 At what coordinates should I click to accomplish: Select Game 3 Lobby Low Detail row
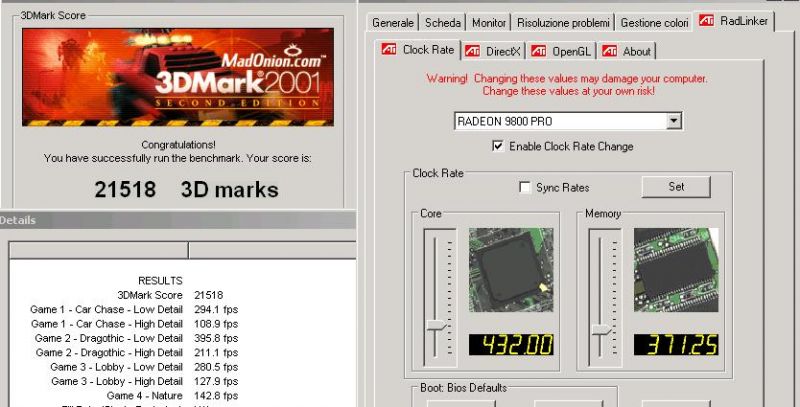[x=144, y=366]
